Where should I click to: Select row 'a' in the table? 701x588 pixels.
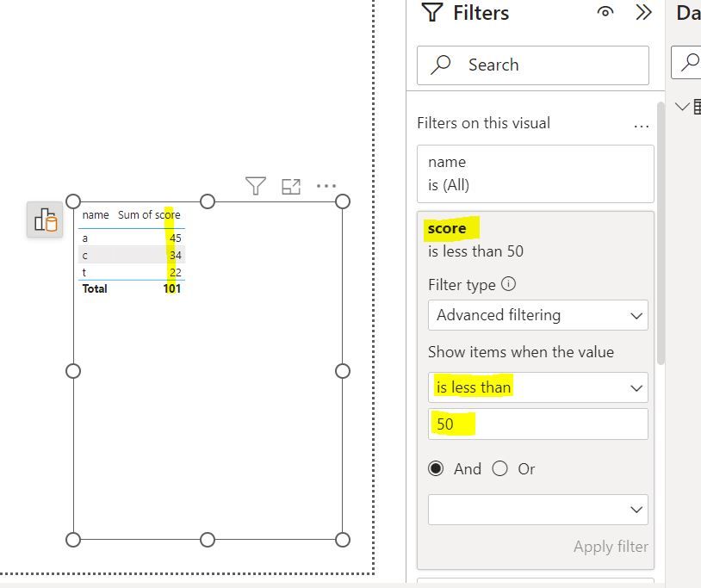(x=132, y=238)
